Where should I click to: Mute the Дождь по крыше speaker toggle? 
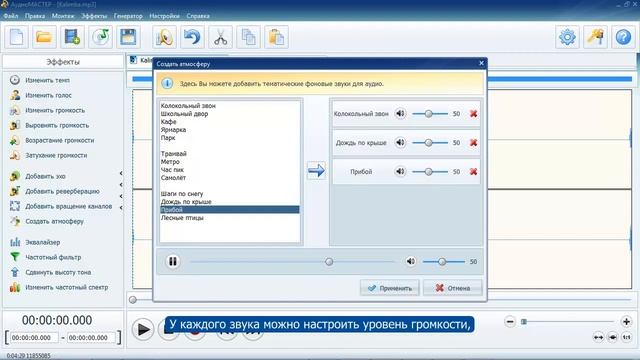[400, 142]
